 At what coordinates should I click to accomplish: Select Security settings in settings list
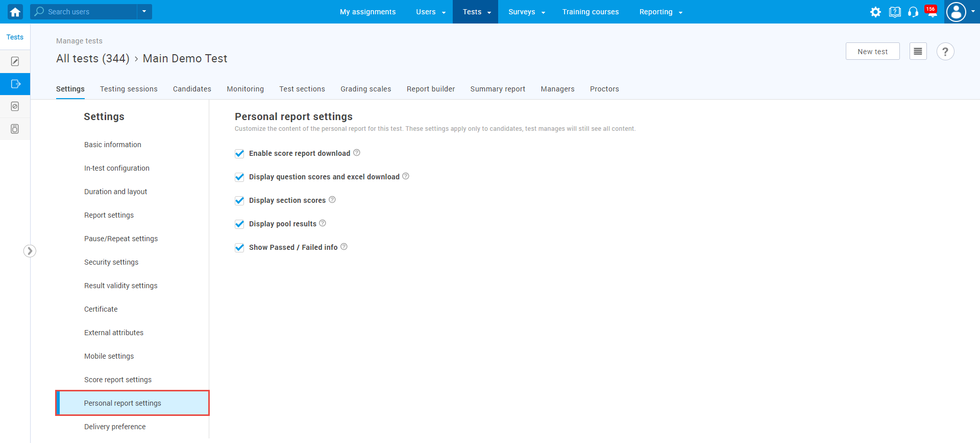pos(111,262)
